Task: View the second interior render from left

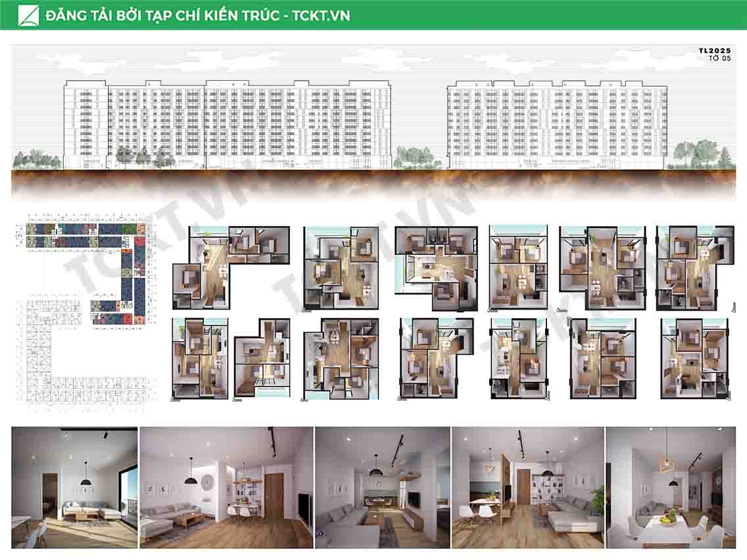Action: pos(226,487)
